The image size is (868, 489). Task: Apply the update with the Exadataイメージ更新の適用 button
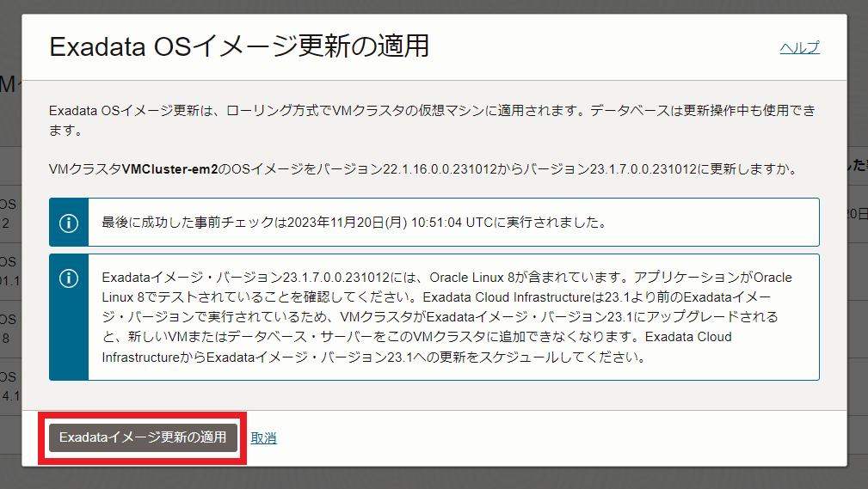[143, 437]
